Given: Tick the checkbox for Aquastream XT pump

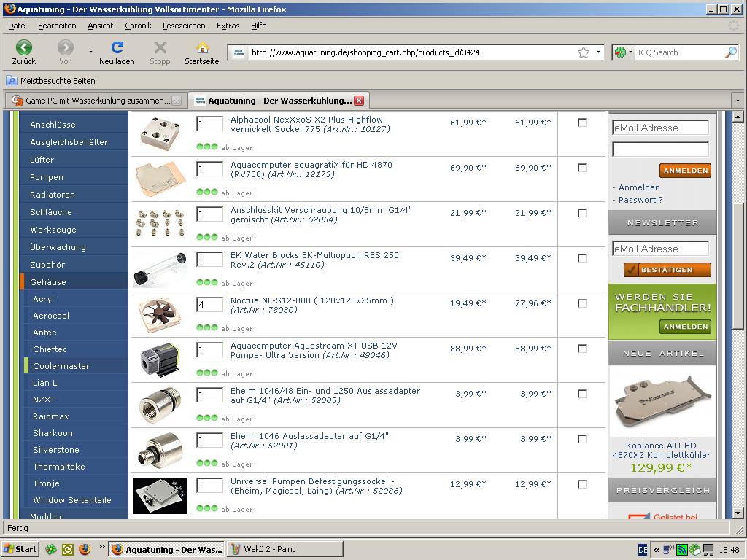Looking at the screenshot, I should 582,349.
